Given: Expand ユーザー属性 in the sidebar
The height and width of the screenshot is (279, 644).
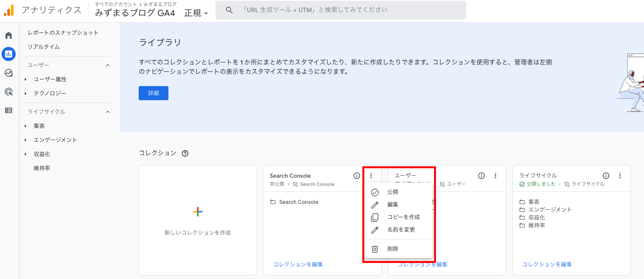Looking at the screenshot, I should [x=25, y=79].
